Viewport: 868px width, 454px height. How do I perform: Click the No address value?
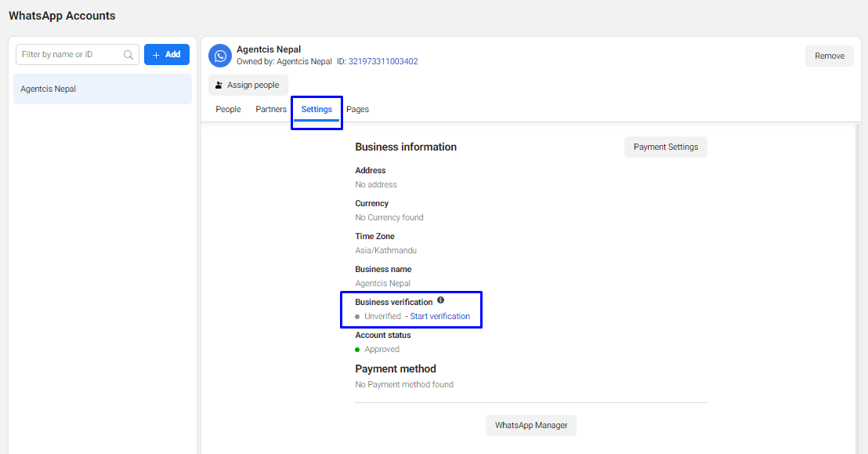pyautogui.click(x=376, y=184)
